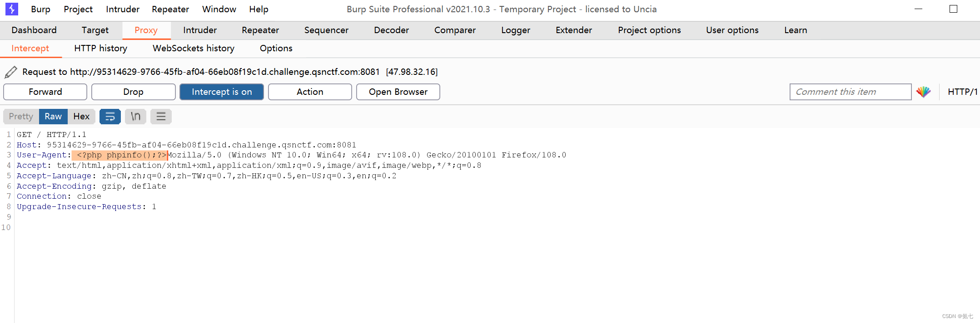This screenshot has width=980, height=323.
Task: Switch to the Dashboard tab
Action: coord(34,30)
